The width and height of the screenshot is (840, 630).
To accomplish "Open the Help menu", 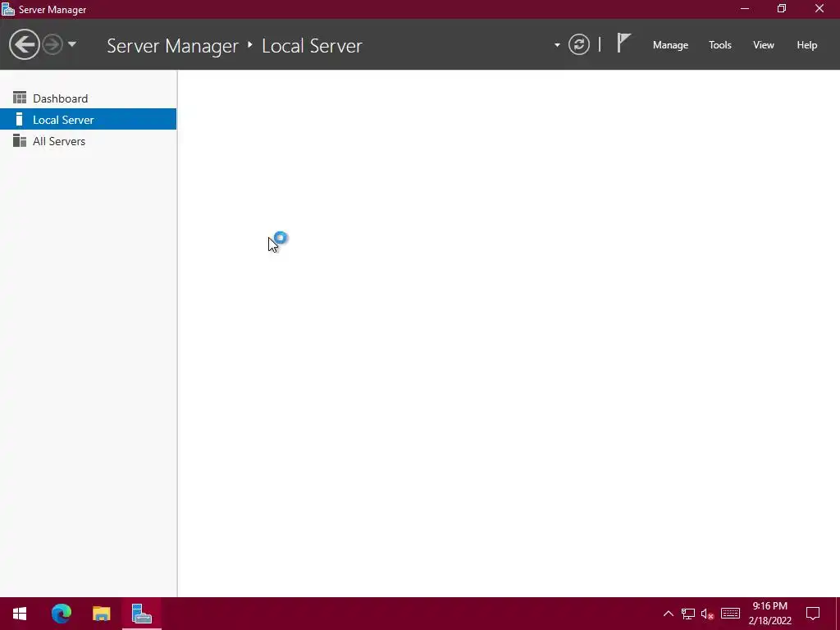I will (807, 45).
